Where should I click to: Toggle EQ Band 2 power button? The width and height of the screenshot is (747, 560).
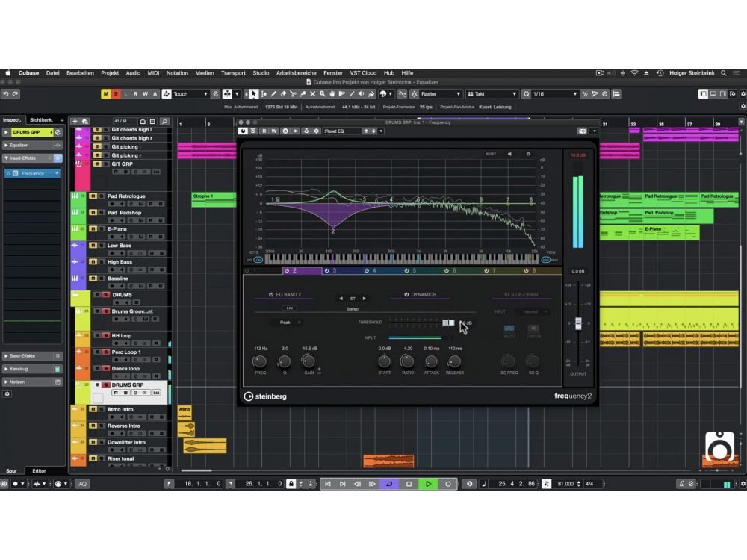(271, 295)
